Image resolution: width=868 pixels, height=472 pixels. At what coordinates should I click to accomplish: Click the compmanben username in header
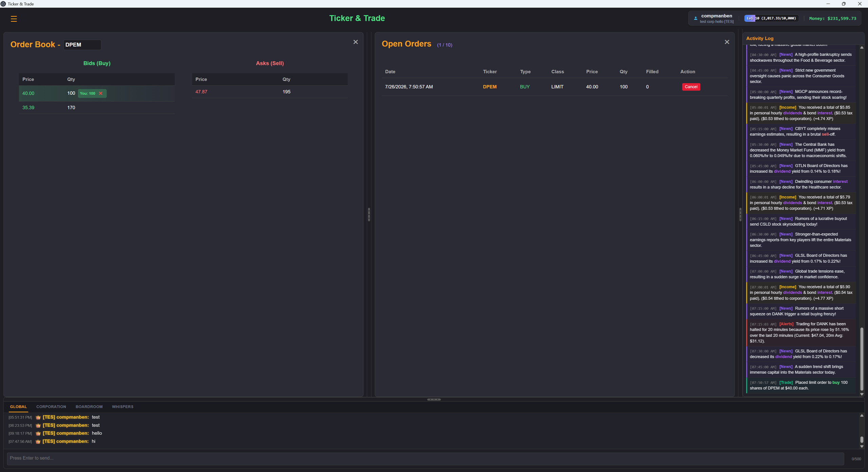pos(716,16)
